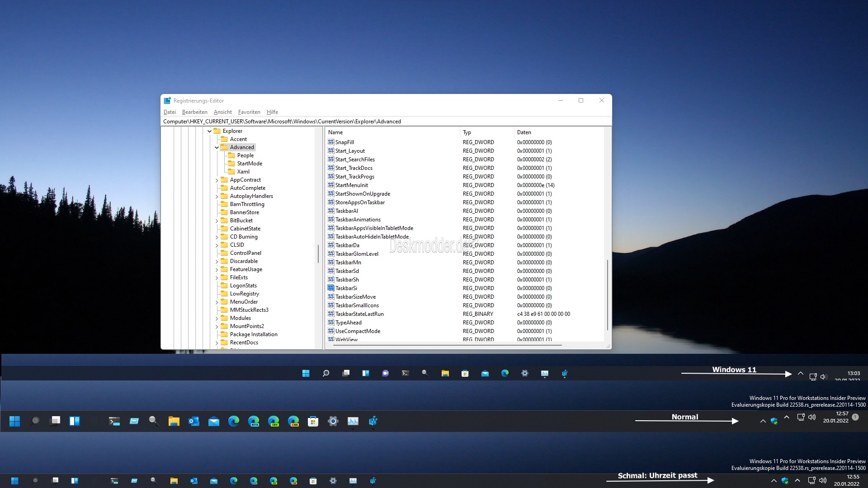Viewport: 868px width, 488px height.
Task: Open Settings gear icon on the centered taskbar
Action: pyautogui.click(x=524, y=373)
